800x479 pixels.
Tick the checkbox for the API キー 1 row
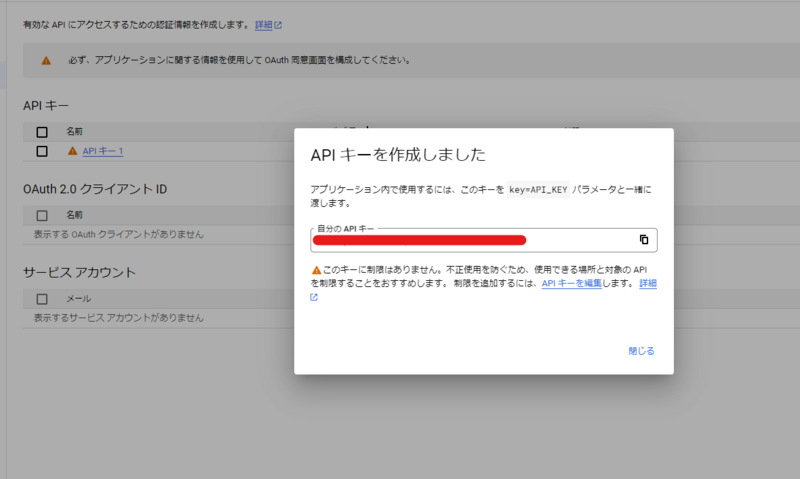click(42, 152)
